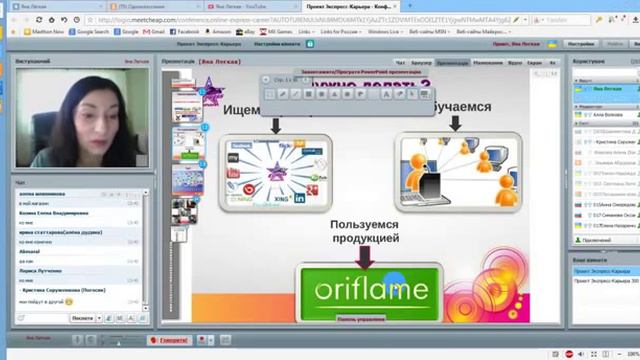Click the lock icon beside room settings
The height and width of the screenshot is (360, 640).
[310, 44]
